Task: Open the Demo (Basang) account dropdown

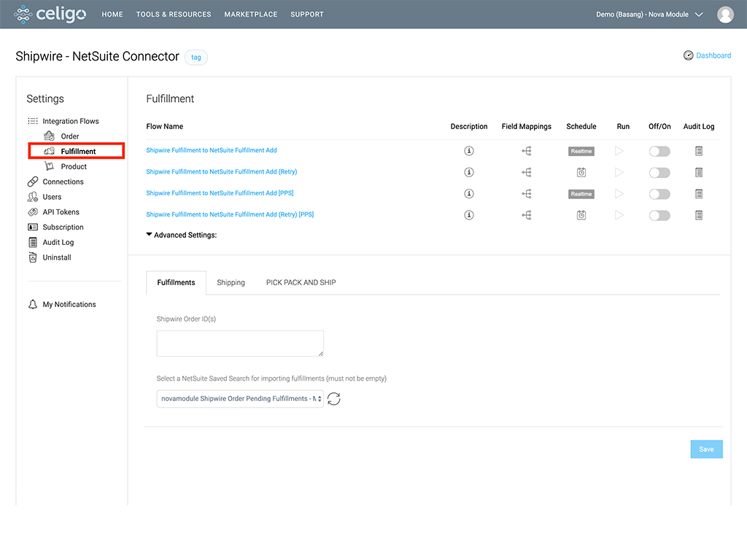Action: [649, 15]
